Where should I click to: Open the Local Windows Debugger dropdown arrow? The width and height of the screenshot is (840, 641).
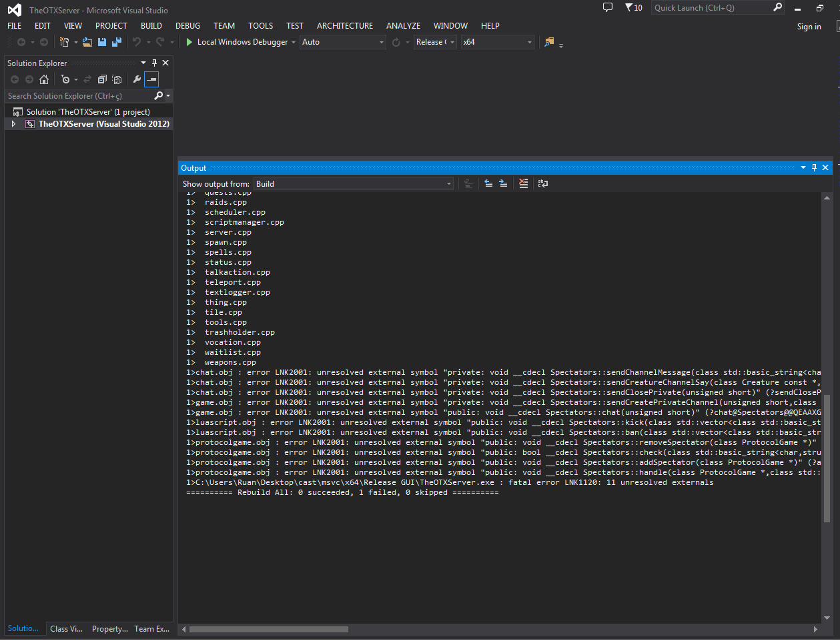[293, 42]
